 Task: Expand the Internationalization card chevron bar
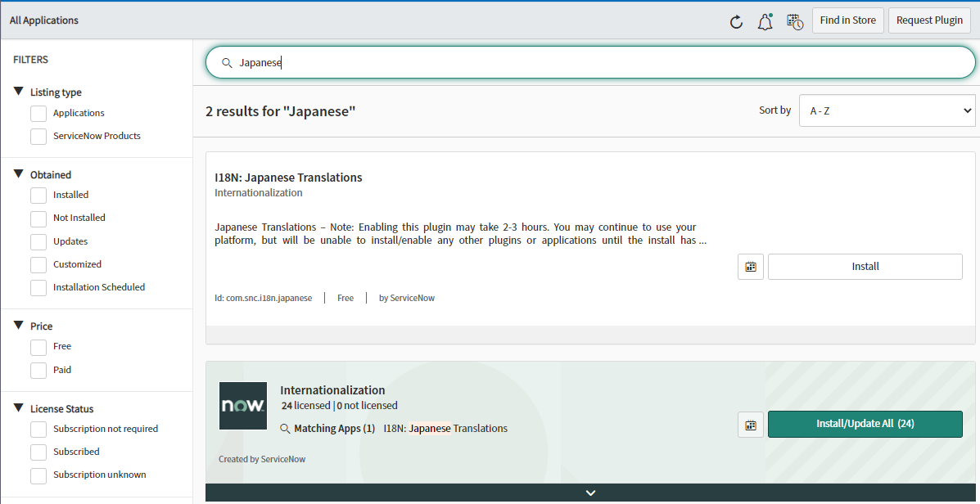point(590,493)
